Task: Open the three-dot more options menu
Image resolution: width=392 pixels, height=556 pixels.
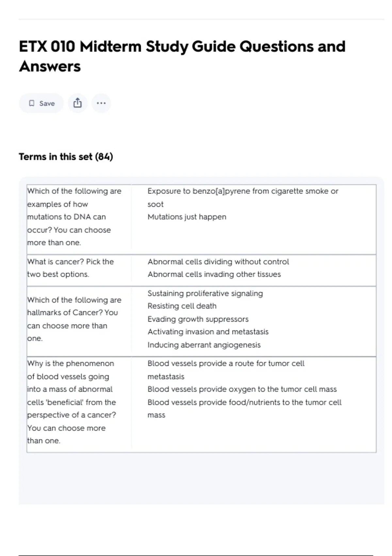Action: (x=101, y=103)
